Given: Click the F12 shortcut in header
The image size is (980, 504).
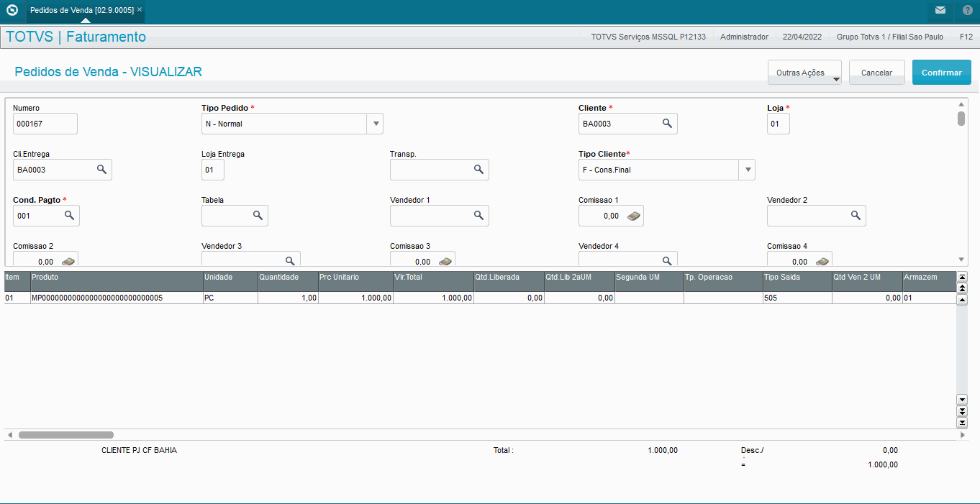Looking at the screenshot, I should (x=966, y=37).
